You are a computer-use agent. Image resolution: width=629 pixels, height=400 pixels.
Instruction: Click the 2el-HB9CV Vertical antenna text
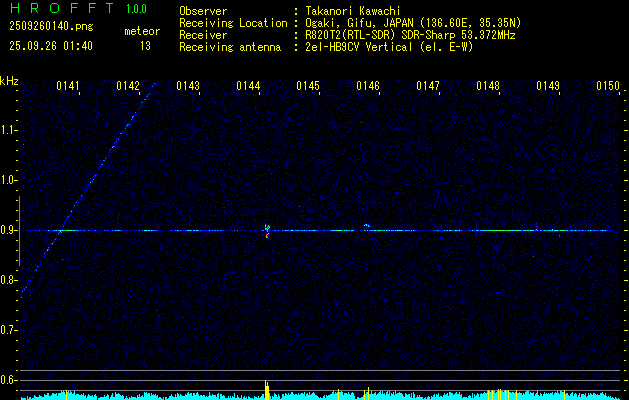click(x=389, y=47)
